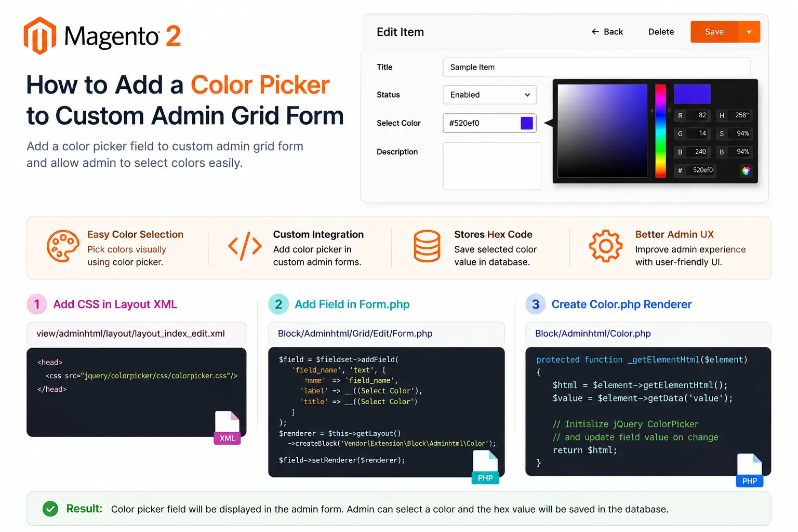Click the teal PHP file icon on Form.php
The height and width of the screenshot is (532, 798).
[485, 468]
